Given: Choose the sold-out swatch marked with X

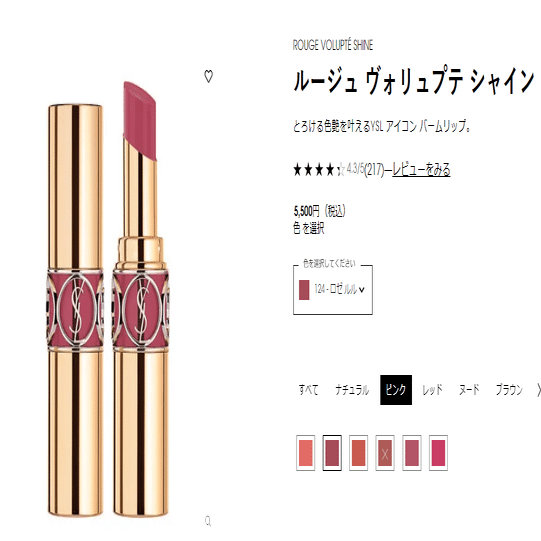Looking at the screenshot, I should coord(385,453).
